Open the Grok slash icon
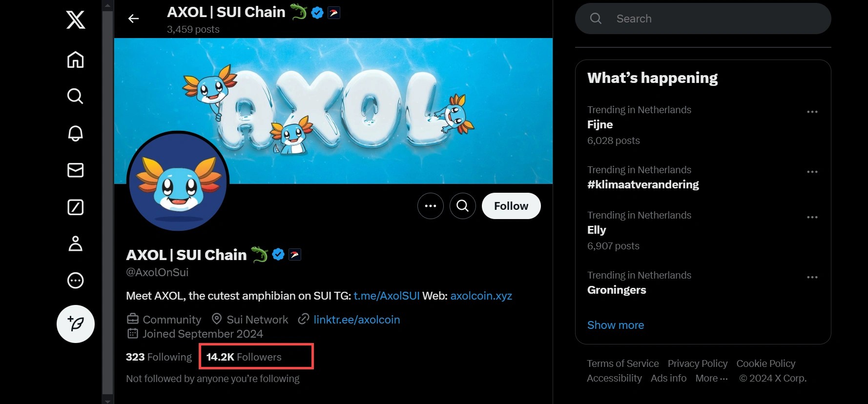Screen dimensions: 868x404 point(75,207)
